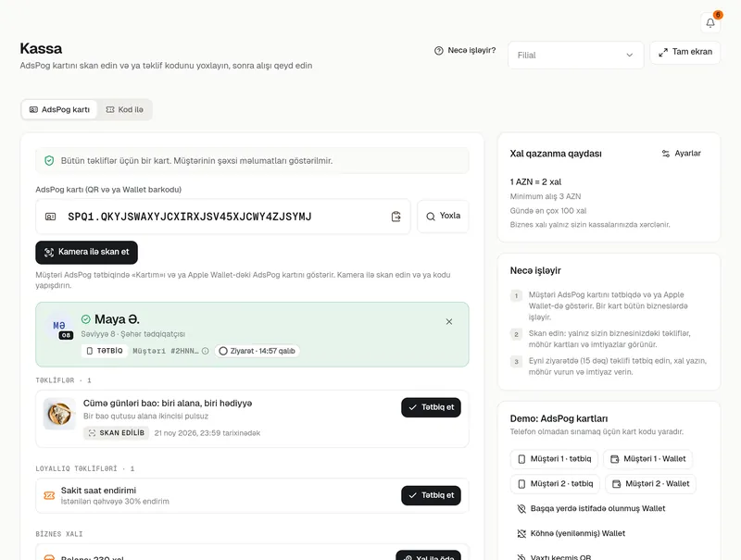741x560 pixels.
Task: Switch to AdsPog kartı tab
Action: [x=59, y=109]
